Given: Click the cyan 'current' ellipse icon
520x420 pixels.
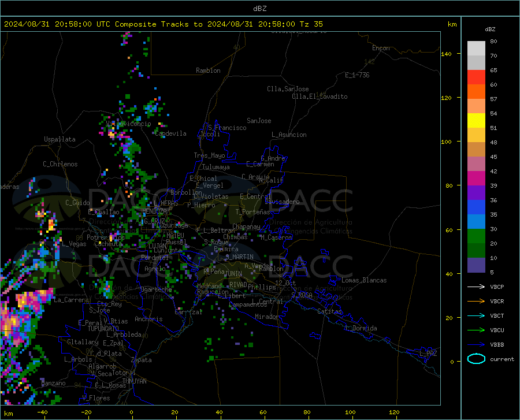Looking at the screenshot, I should point(476,359).
